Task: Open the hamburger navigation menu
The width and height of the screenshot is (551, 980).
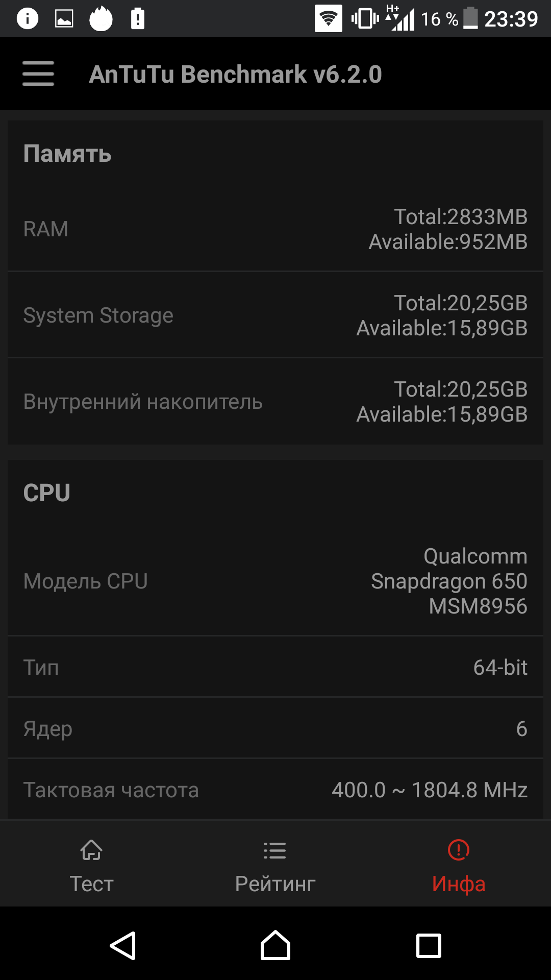Action: tap(38, 73)
